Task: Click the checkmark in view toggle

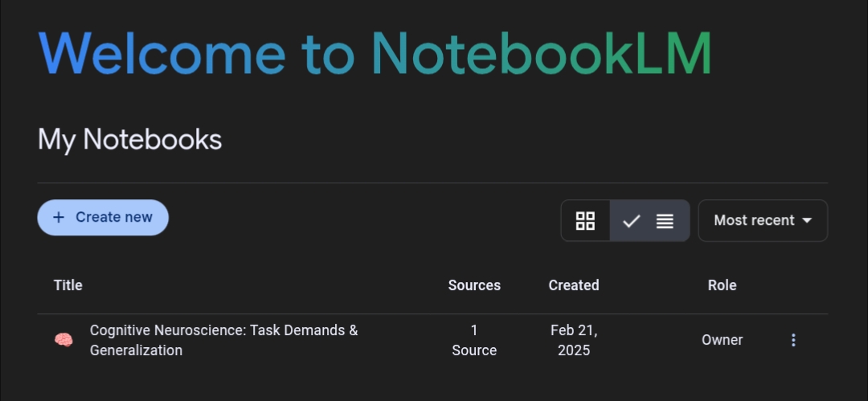Action: pos(632,221)
